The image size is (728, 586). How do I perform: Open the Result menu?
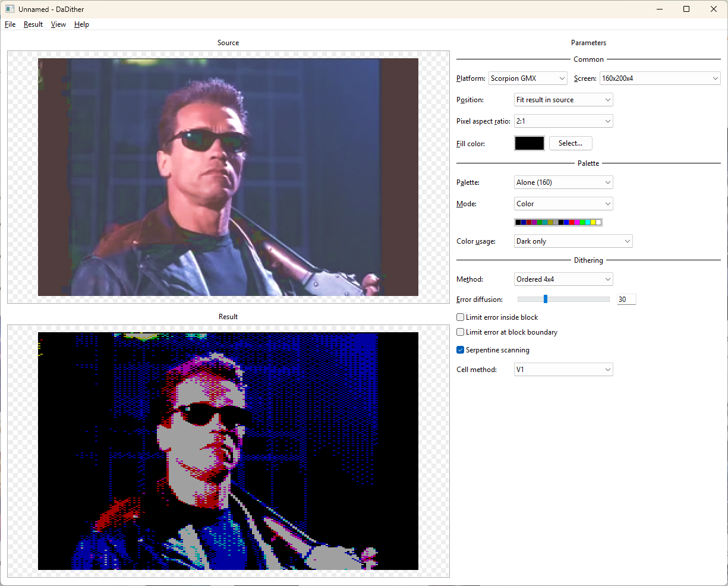[33, 24]
